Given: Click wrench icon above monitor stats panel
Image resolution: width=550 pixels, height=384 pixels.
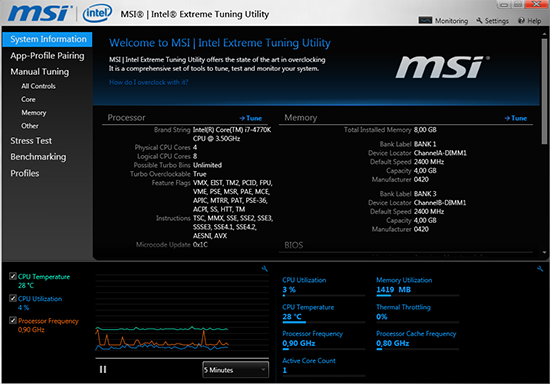Looking at the screenshot, I should (x=540, y=269).
